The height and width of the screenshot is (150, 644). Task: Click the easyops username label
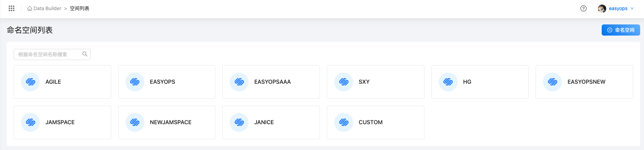[x=618, y=8]
